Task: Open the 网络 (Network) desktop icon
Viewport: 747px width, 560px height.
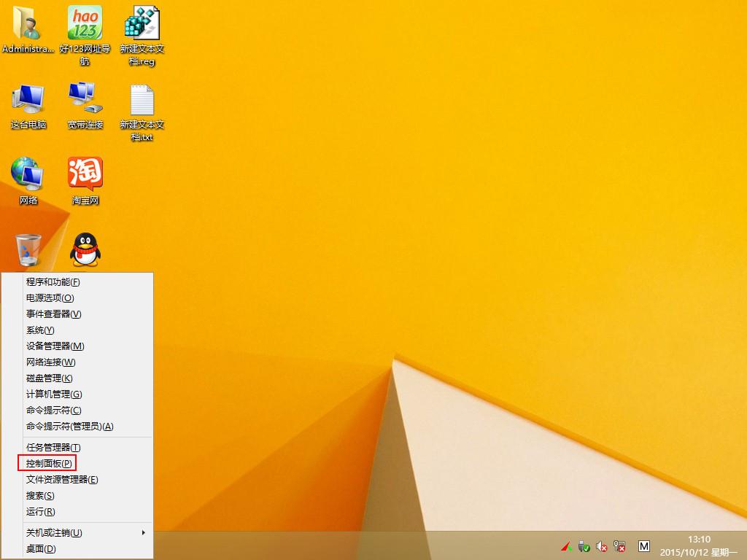Action: 27,175
